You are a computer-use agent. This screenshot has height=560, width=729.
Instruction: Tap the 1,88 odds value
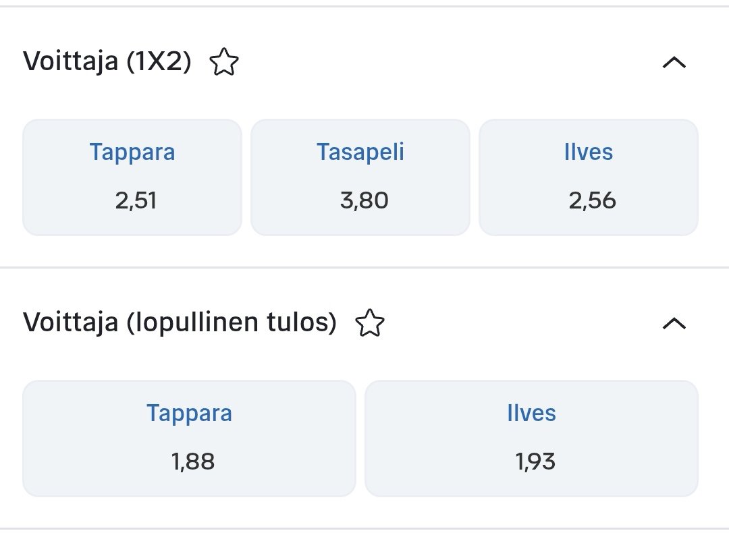pyautogui.click(x=192, y=462)
